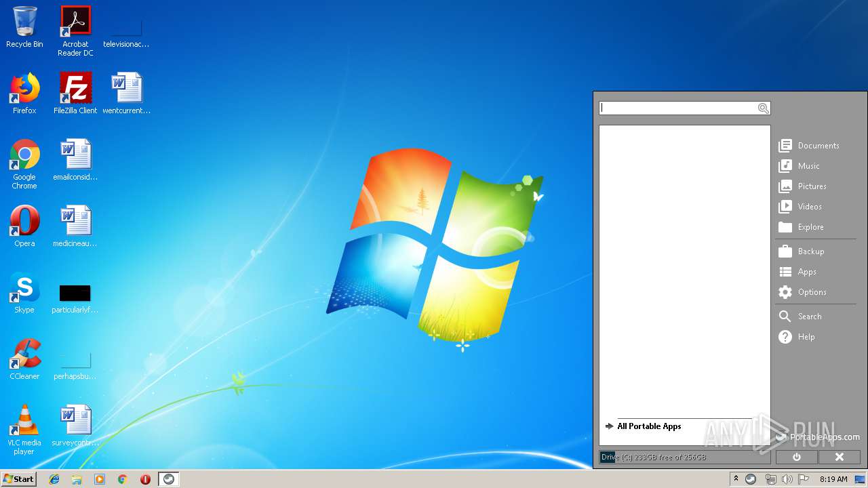Click Show desktop button in the taskbar
Image resolution: width=868 pixels, height=488 pixels.
[x=860, y=479]
